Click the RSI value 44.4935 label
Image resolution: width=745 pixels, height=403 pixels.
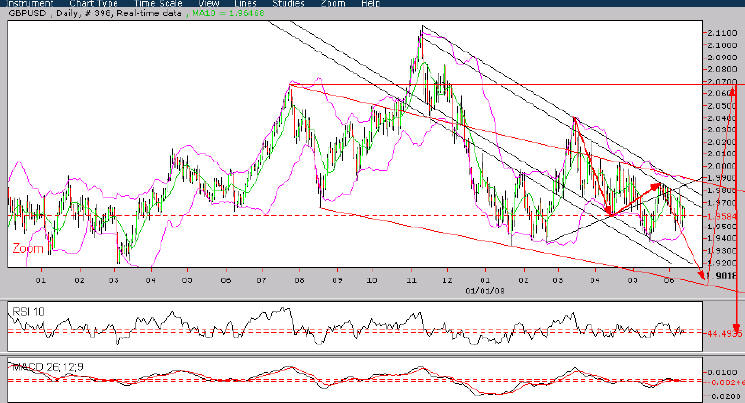click(x=724, y=334)
